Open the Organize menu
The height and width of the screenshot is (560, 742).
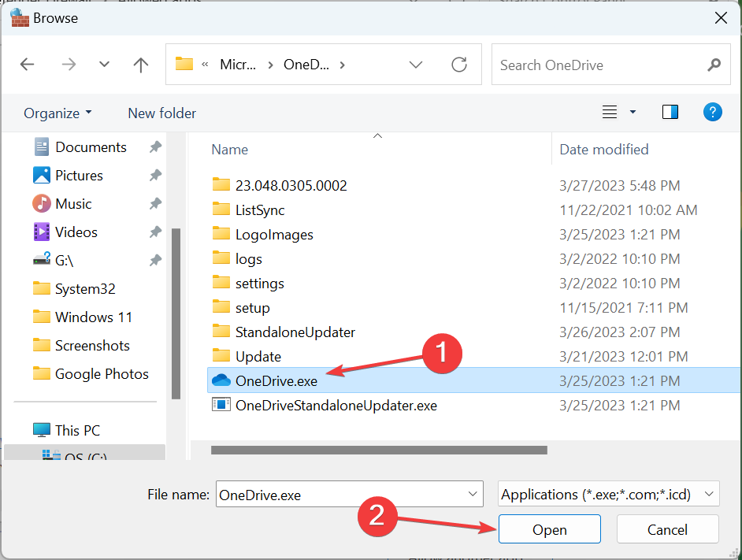point(58,113)
